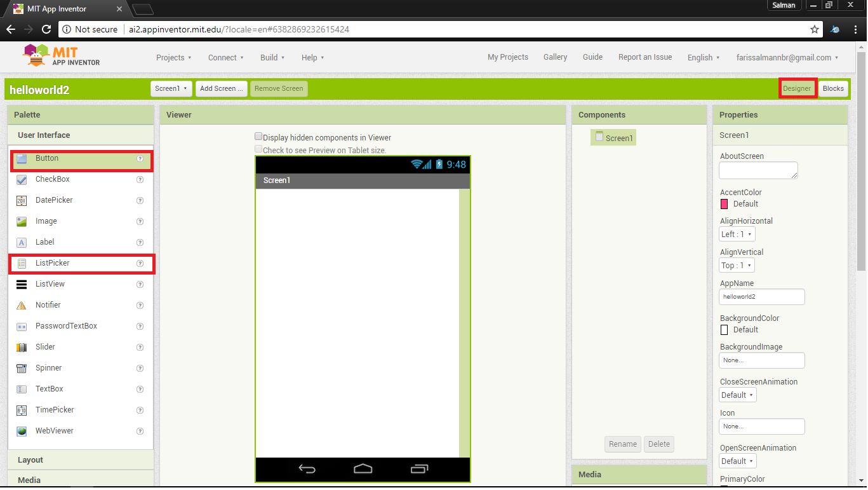Click the Delete component button

click(659, 444)
